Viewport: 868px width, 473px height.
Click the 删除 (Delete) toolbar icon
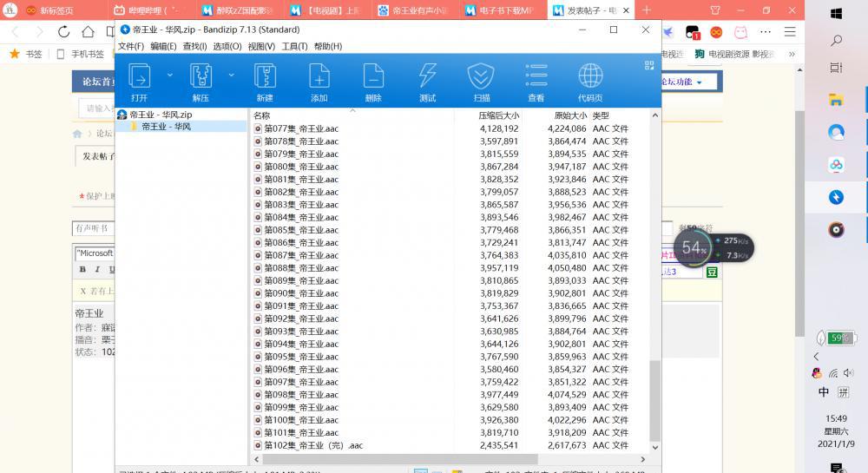click(x=373, y=76)
